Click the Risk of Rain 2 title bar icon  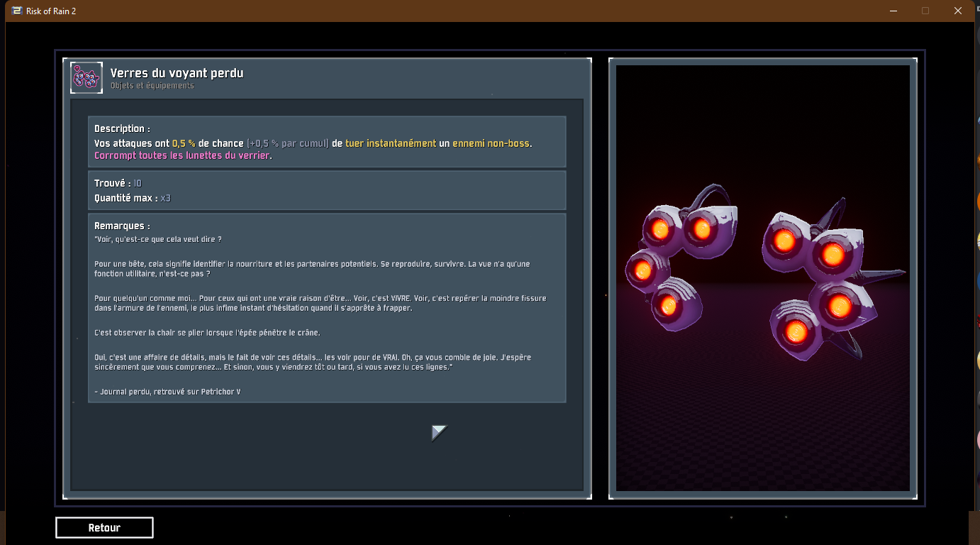pos(17,11)
